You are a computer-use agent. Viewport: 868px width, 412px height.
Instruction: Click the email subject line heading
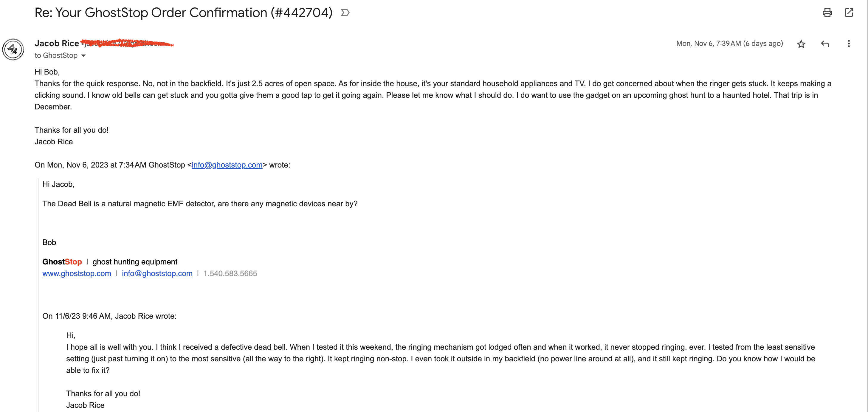tap(183, 13)
